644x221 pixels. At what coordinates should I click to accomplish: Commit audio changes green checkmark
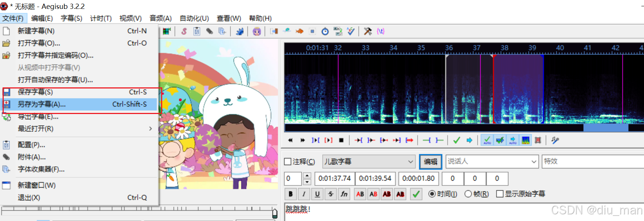(x=457, y=140)
